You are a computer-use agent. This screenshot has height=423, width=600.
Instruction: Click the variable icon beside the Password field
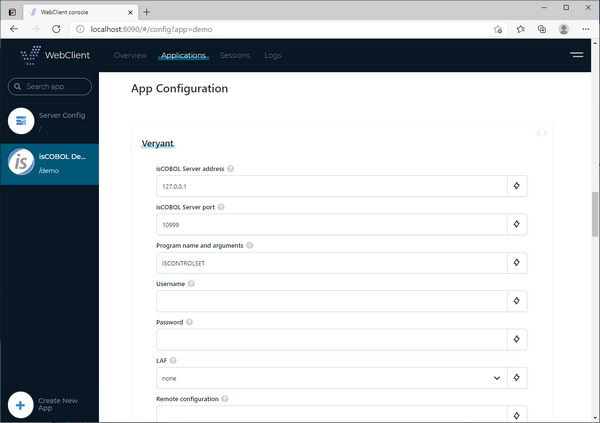[x=516, y=339]
